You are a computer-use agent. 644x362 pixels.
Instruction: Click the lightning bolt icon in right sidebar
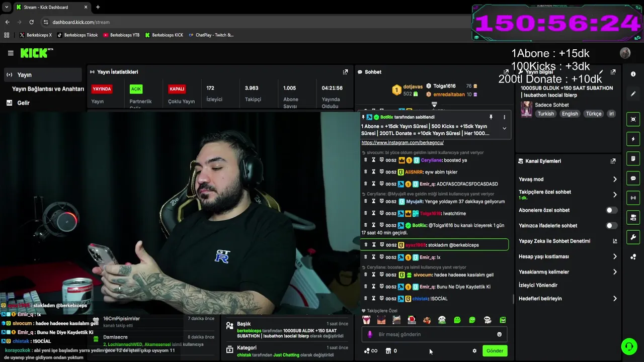pos(633,139)
